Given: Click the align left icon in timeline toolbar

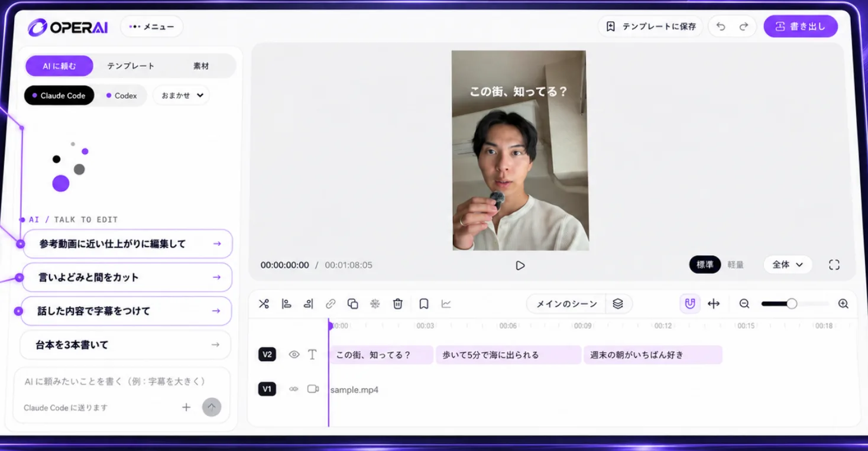Looking at the screenshot, I should tap(286, 304).
